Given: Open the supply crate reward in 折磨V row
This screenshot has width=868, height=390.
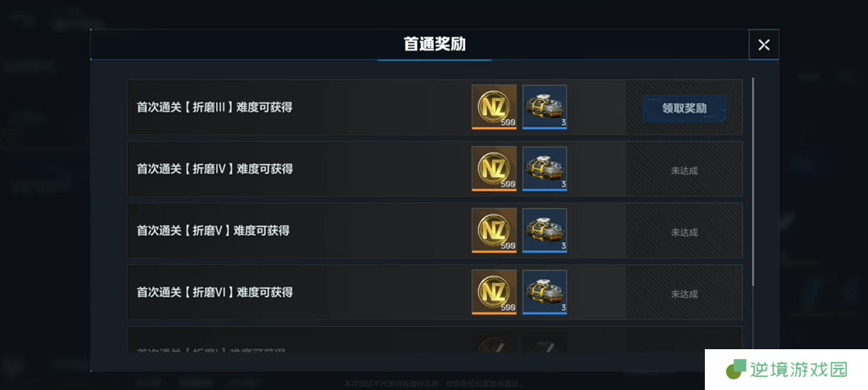Looking at the screenshot, I should pos(545,230).
